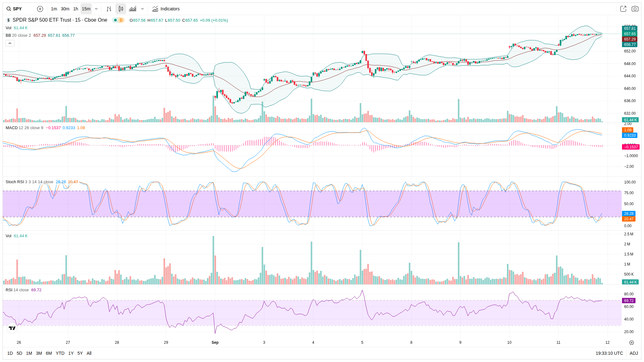Click the 19:33:10 UTC timezone clock

point(609,353)
